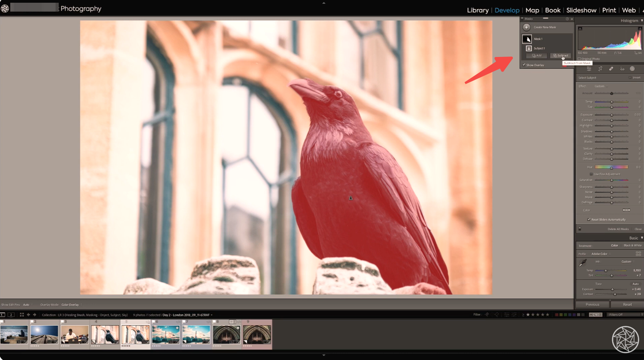This screenshot has height=360, width=644.
Task: Select main window display button 1
Action: click(3, 315)
